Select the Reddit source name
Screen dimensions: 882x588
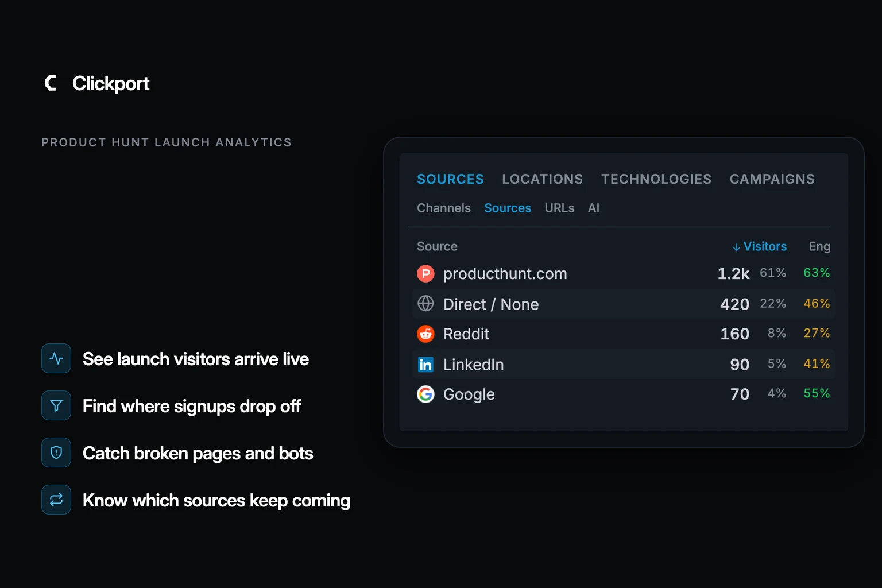[x=466, y=334]
